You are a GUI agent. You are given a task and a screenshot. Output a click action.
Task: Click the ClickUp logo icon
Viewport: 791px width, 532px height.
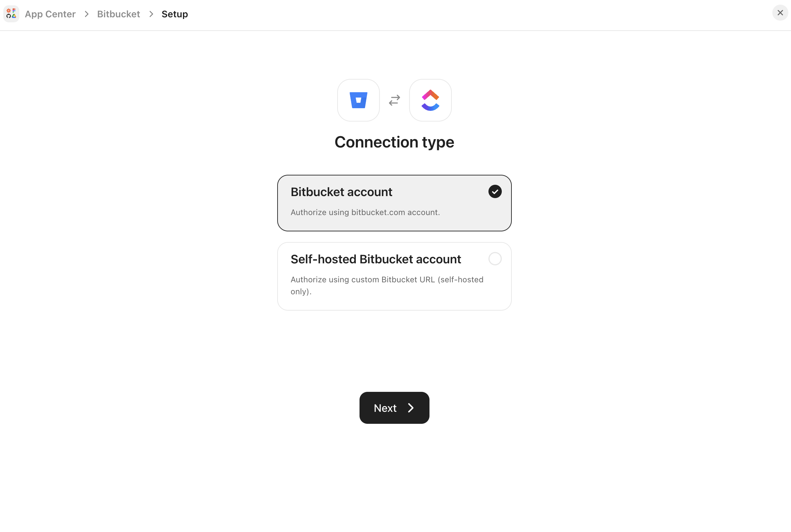point(430,100)
